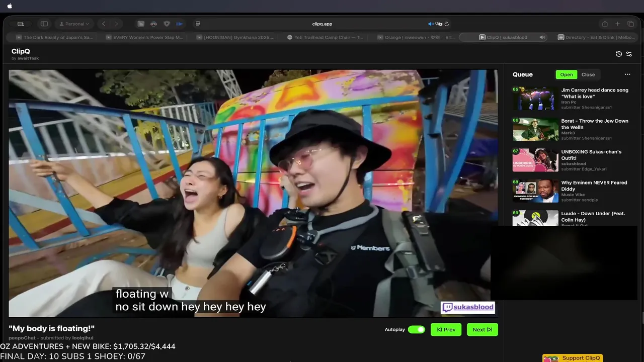Click the sukasblood Twitch badge on video
This screenshot has width=644, height=362.
(468, 308)
